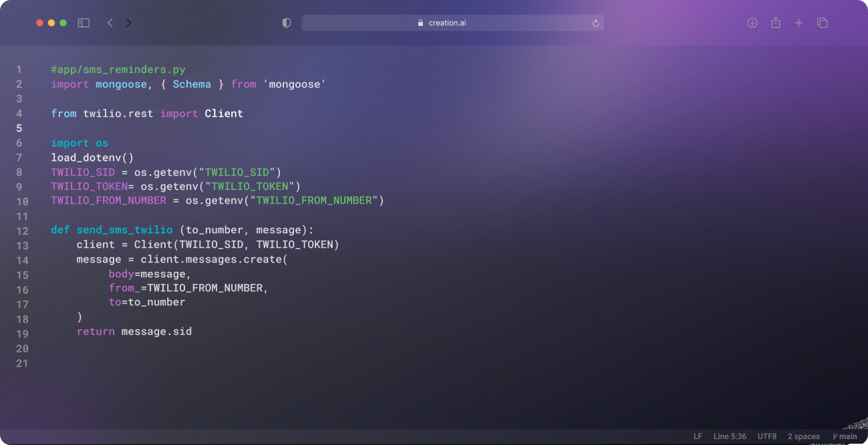Click the closing parenthesis on line 18
Viewport: 868px width, 445px height.
pyautogui.click(x=80, y=317)
